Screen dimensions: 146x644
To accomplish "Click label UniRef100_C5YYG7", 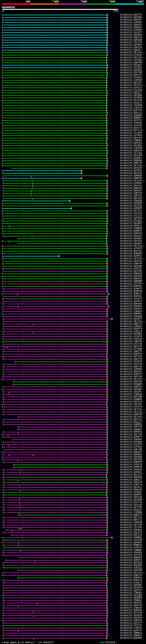I will point(131,625).
